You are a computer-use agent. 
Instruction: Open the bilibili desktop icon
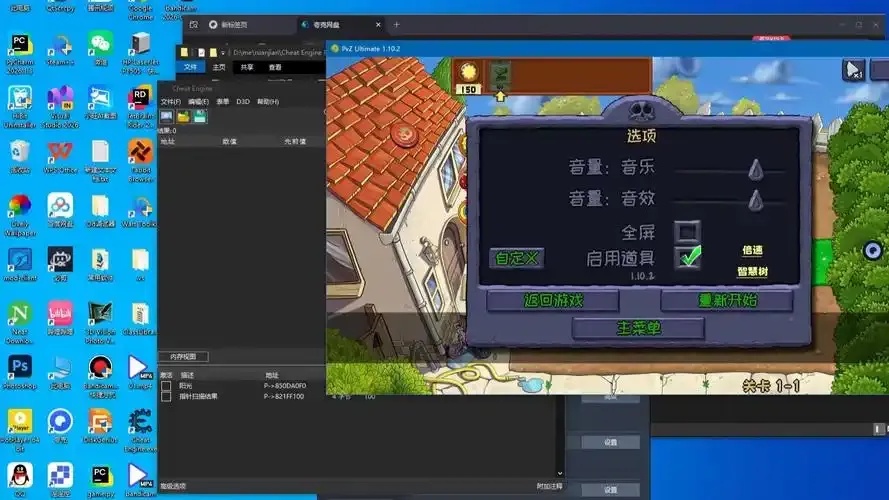pos(60,318)
